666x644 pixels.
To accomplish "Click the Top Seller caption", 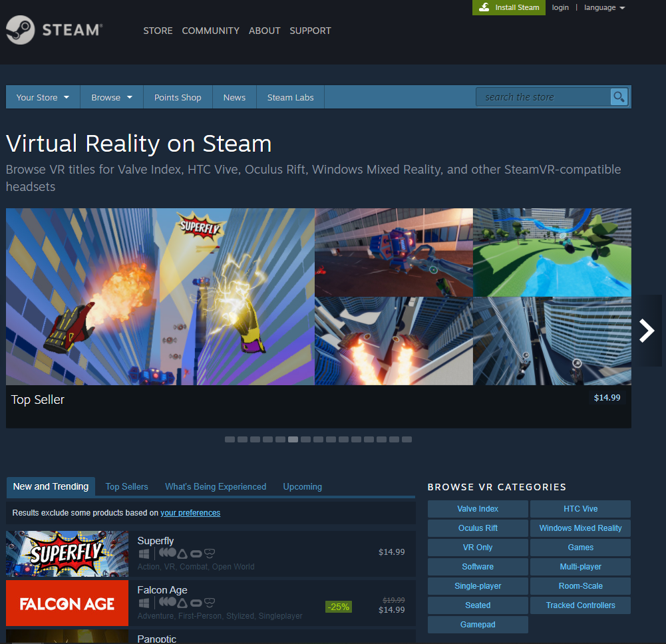I will click(x=37, y=400).
